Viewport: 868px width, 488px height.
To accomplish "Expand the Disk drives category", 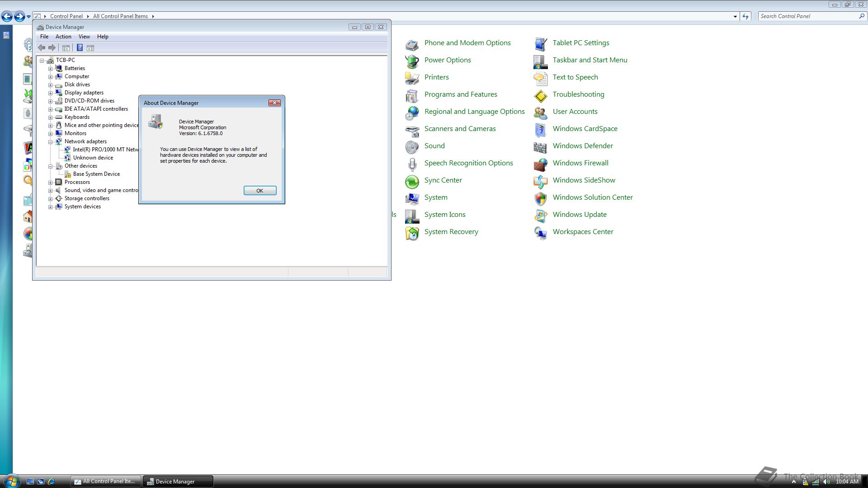I will 51,85.
